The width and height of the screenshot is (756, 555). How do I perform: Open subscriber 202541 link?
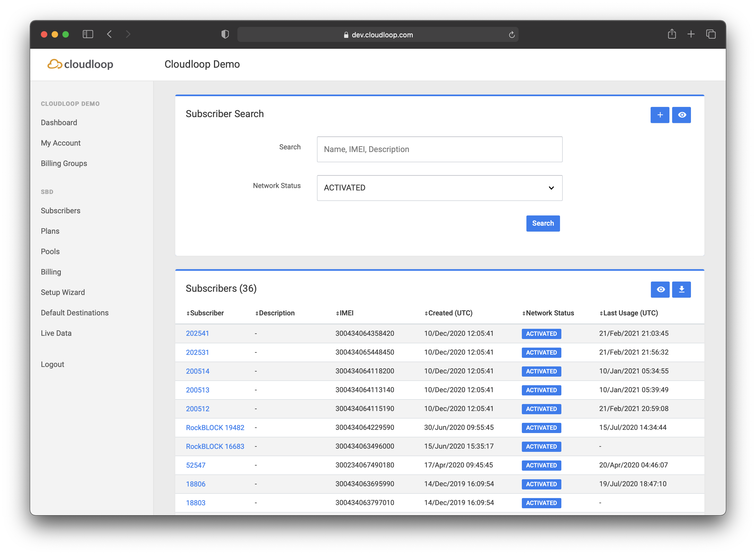[197, 333]
